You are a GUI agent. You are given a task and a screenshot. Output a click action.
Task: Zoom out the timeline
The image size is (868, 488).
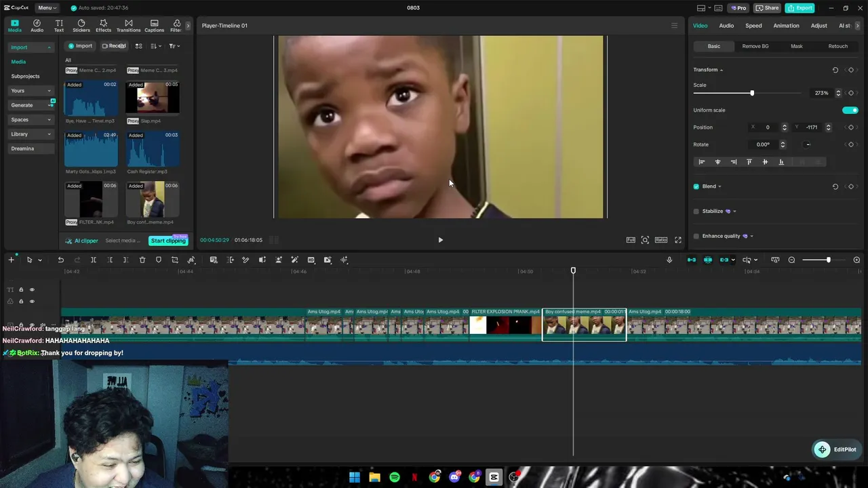(791, 260)
